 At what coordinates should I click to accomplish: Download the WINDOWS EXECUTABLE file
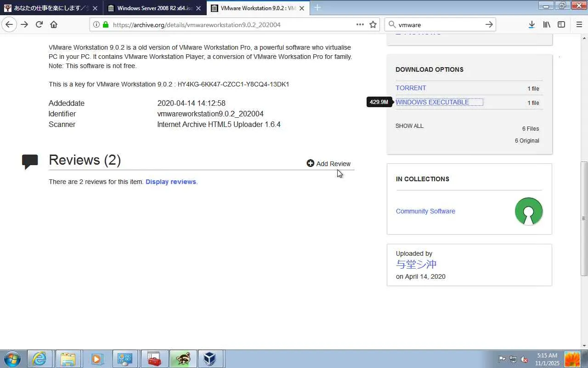[432, 102]
